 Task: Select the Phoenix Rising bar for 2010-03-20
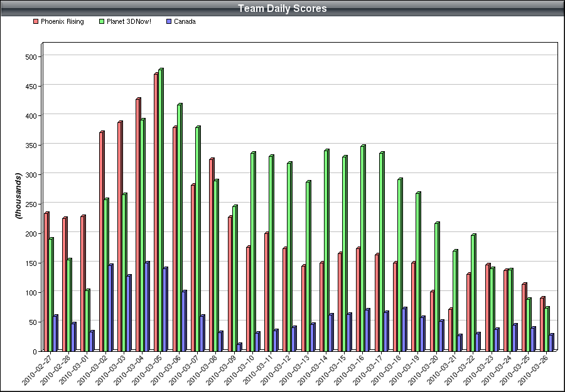click(x=432, y=320)
